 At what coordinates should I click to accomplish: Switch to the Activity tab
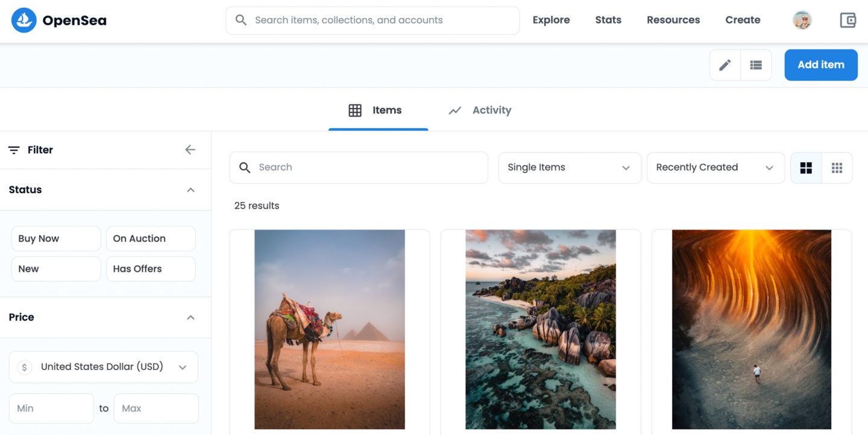(480, 110)
